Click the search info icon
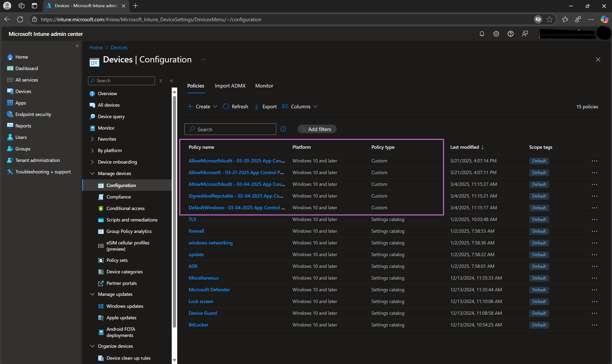612x364 pixels. click(283, 129)
